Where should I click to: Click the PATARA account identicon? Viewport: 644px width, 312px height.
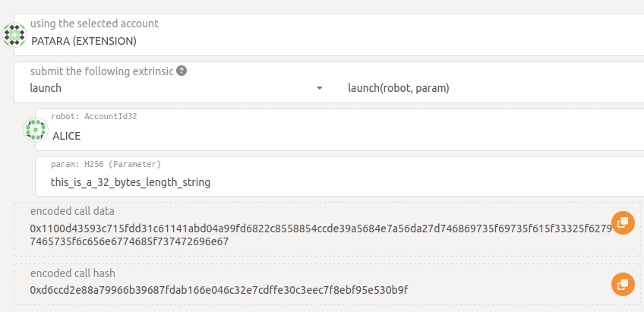click(x=15, y=34)
